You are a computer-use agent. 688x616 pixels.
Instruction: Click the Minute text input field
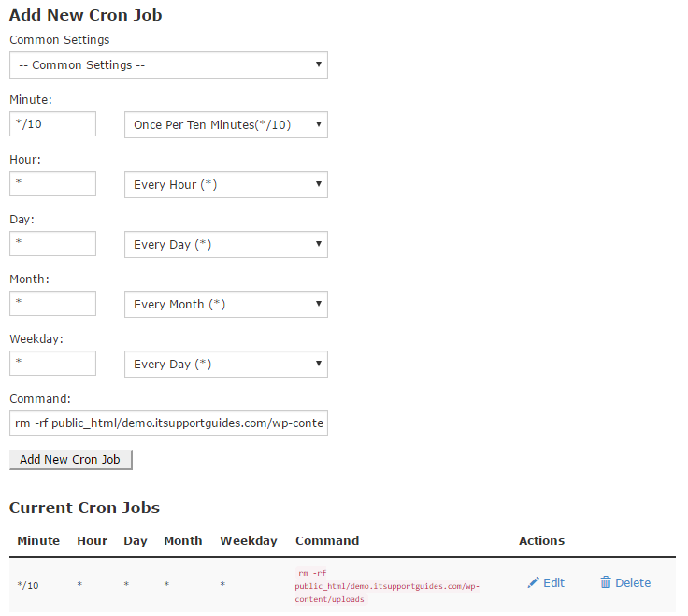tap(52, 124)
